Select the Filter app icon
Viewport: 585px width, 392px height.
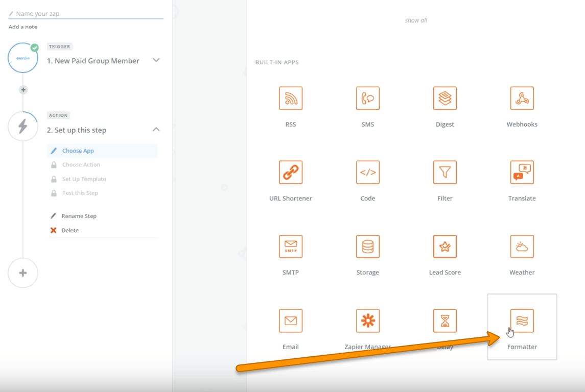click(x=444, y=172)
